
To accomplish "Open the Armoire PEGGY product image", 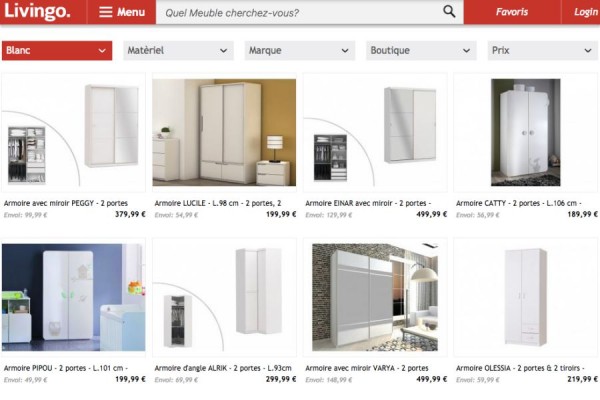I will coord(74,131).
